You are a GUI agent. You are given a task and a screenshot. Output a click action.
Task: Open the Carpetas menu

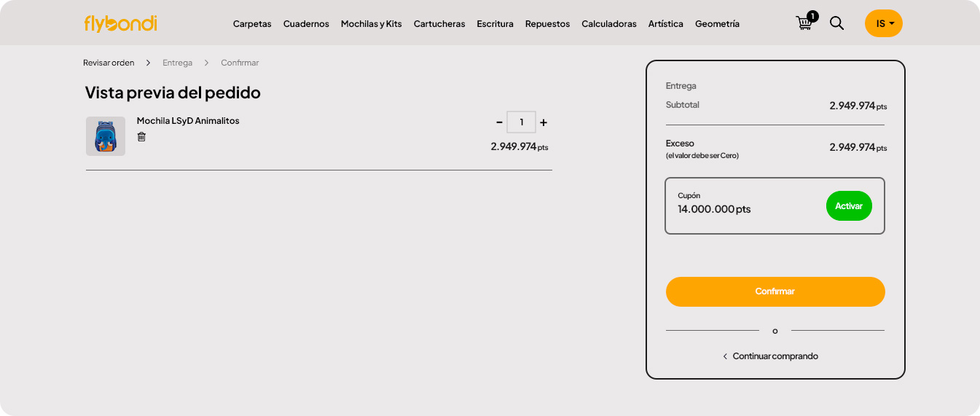[252, 24]
